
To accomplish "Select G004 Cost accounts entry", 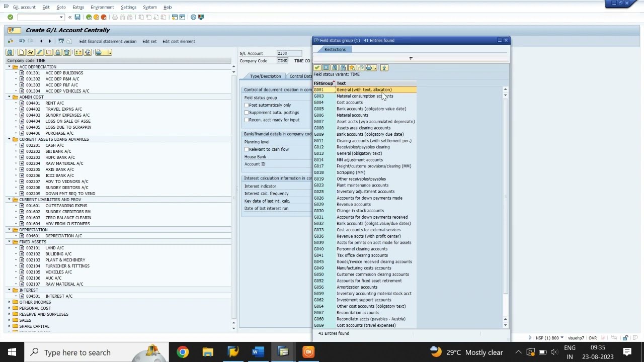I will click(365, 103).
